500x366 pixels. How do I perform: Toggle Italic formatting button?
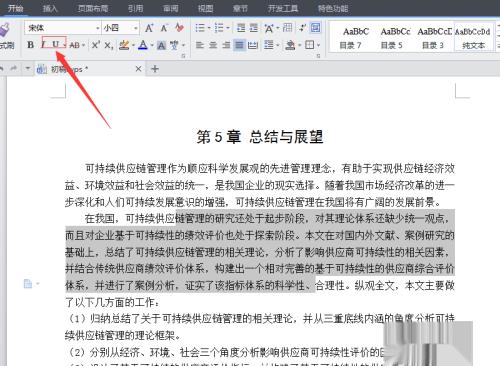(x=44, y=45)
